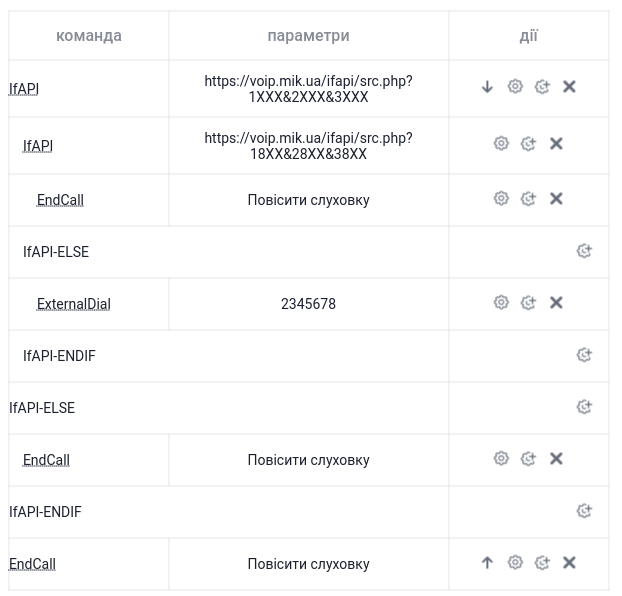The image size is (622, 596).
Task: Open settings for nested IfAPI 18XX row
Action: click(x=501, y=143)
